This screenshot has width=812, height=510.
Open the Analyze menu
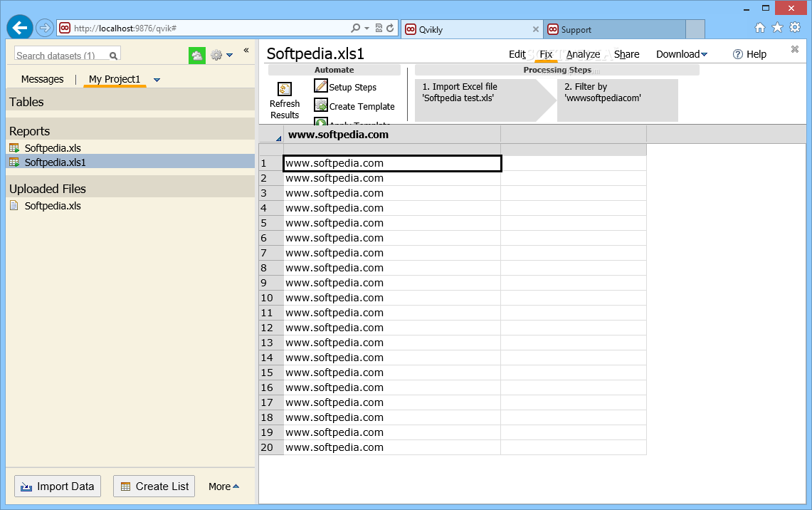(583, 54)
